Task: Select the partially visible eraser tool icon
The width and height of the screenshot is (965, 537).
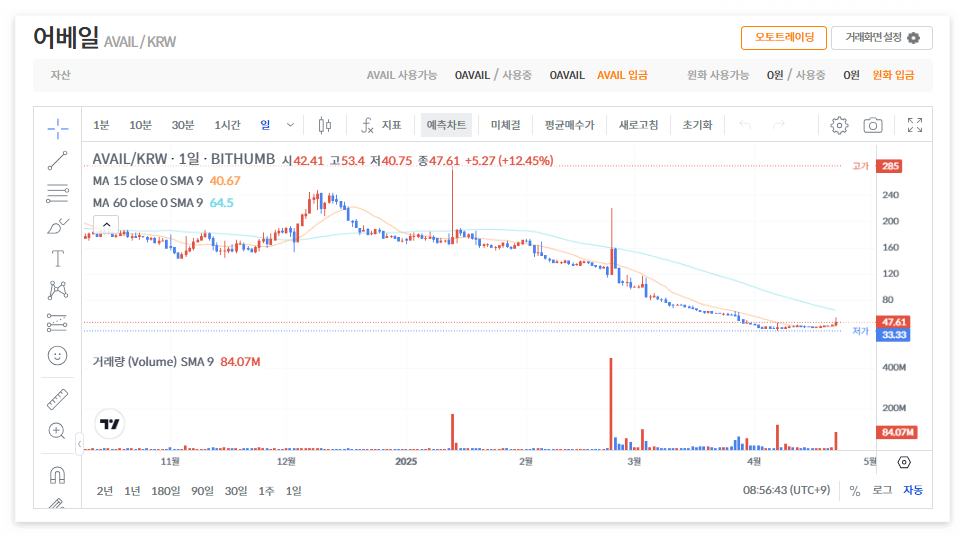Action: pyautogui.click(x=57, y=503)
